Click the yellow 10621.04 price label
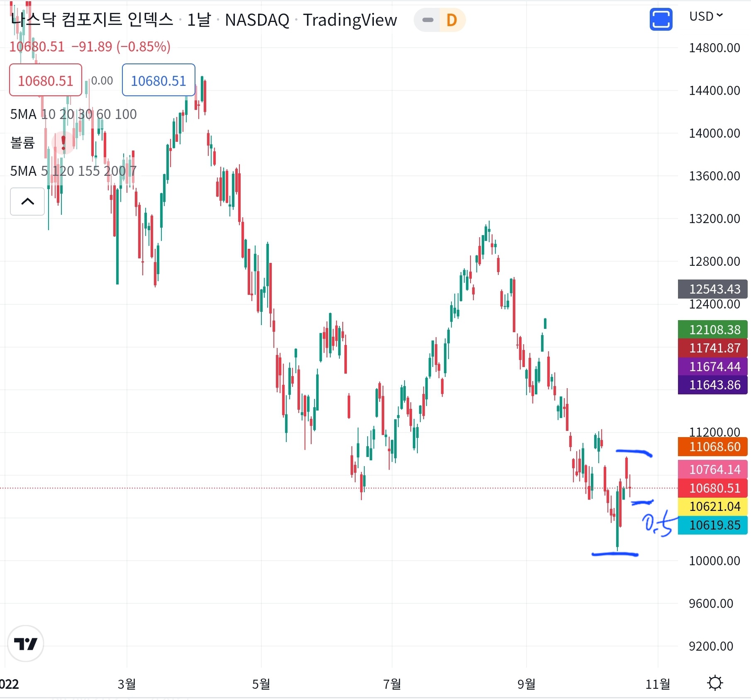751x700 pixels. click(713, 506)
